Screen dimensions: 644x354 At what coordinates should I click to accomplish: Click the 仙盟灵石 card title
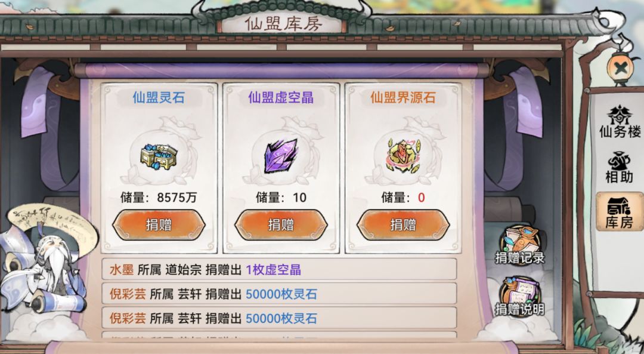pos(159,97)
